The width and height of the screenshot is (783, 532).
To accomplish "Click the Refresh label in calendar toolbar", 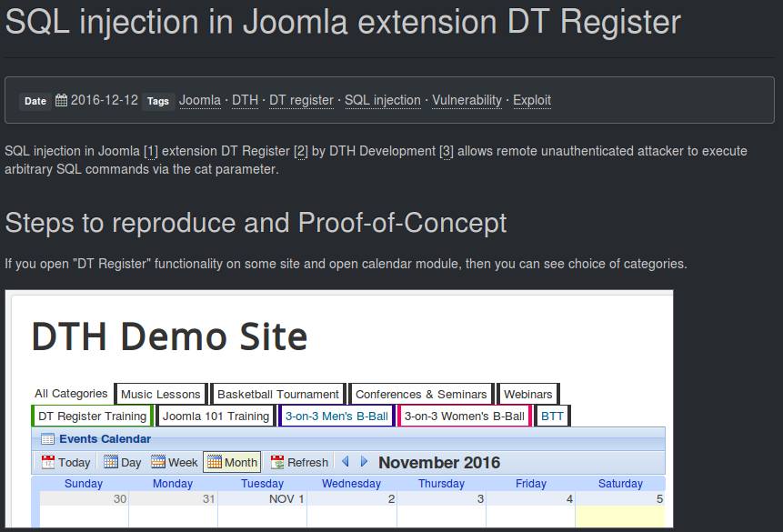I will coord(307,463).
